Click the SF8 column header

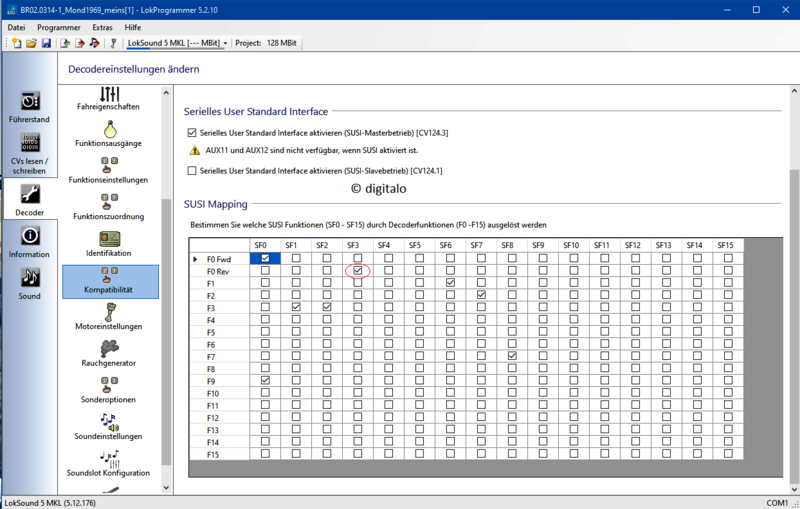512,245
